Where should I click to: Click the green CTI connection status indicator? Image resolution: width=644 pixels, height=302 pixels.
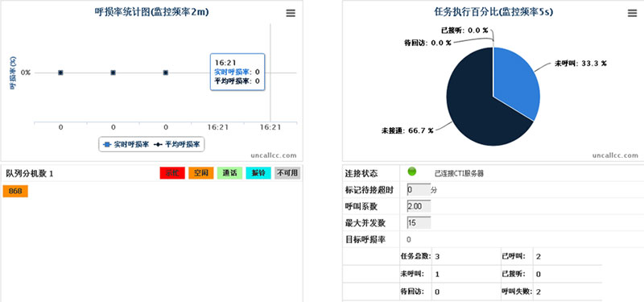412,172
